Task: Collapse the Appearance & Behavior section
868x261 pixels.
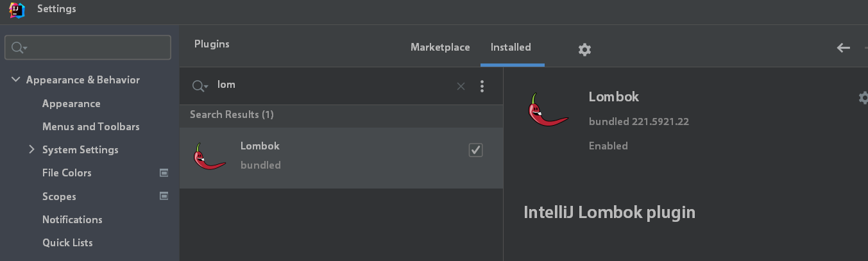Action: [16, 80]
